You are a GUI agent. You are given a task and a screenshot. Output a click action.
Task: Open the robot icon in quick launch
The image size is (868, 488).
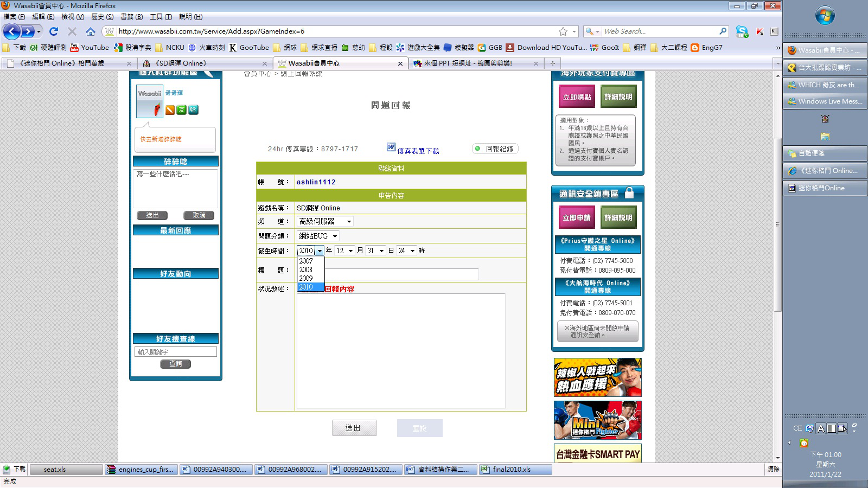coord(825,119)
